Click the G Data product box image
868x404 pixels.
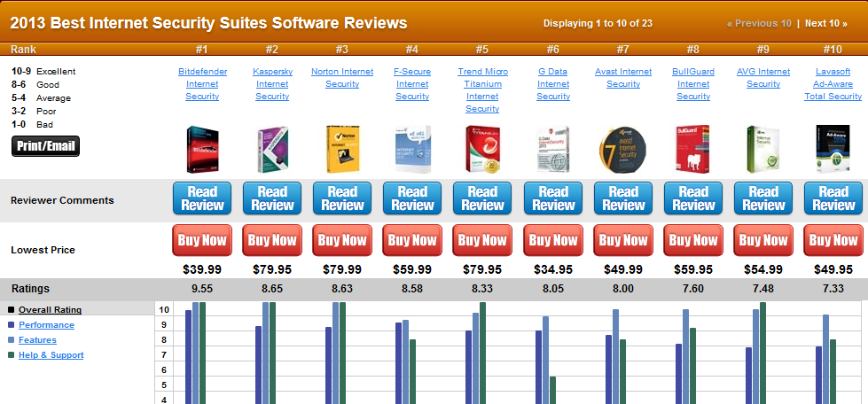[x=553, y=150]
